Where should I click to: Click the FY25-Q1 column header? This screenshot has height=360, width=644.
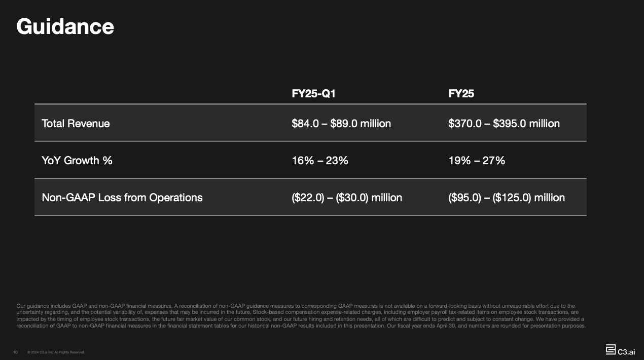tap(313, 94)
